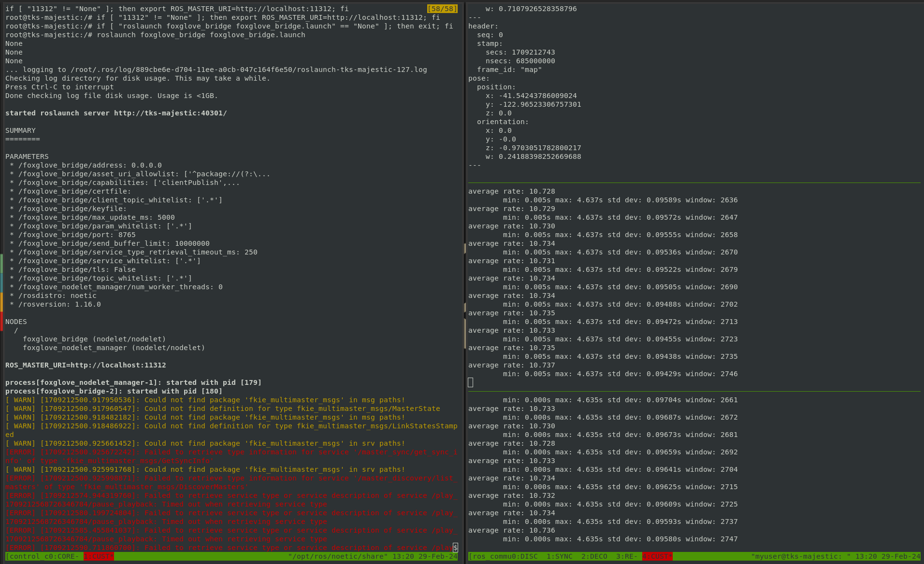
Task: Click the MasterState definition warning line
Action: (x=223, y=409)
